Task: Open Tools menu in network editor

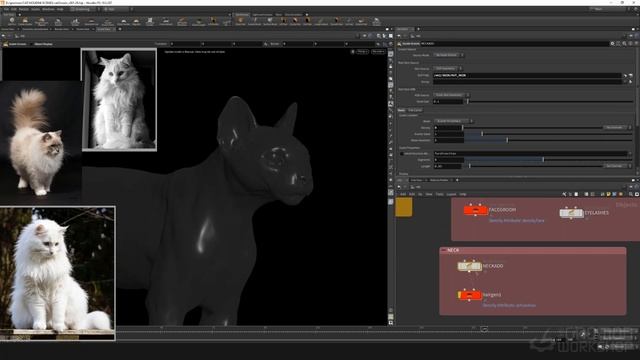Action: pos(439,194)
